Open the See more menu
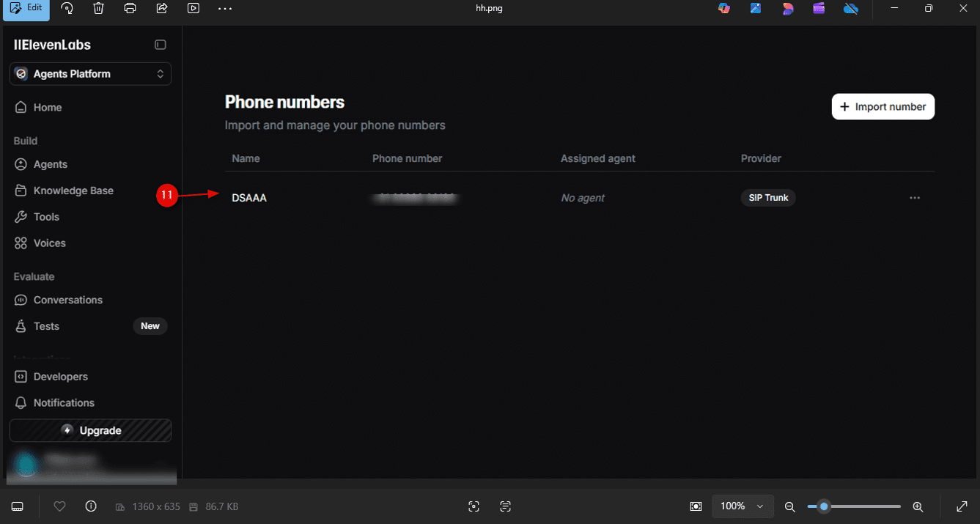The image size is (980, 524). [x=224, y=8]
